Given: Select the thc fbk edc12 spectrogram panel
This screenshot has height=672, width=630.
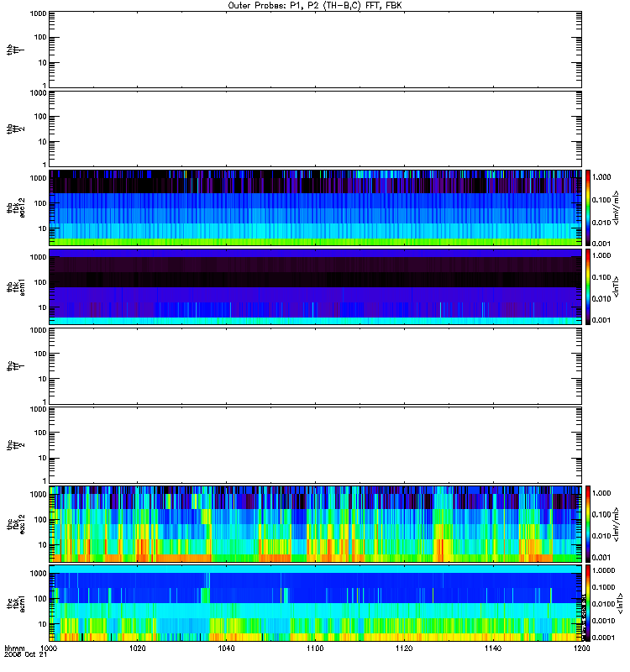Looking at the screenshot, I should click(x=314, y=523).
